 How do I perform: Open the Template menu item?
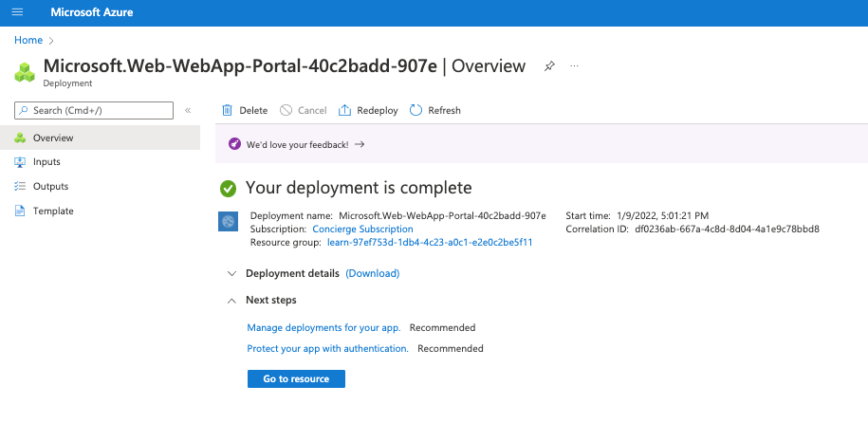[53, 211]
